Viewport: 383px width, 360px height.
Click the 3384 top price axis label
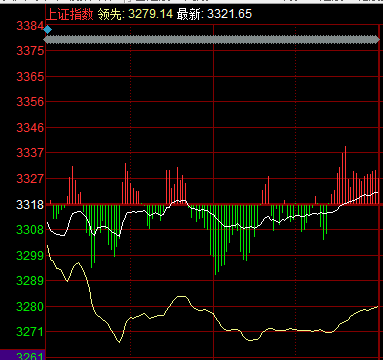(30, 26)
